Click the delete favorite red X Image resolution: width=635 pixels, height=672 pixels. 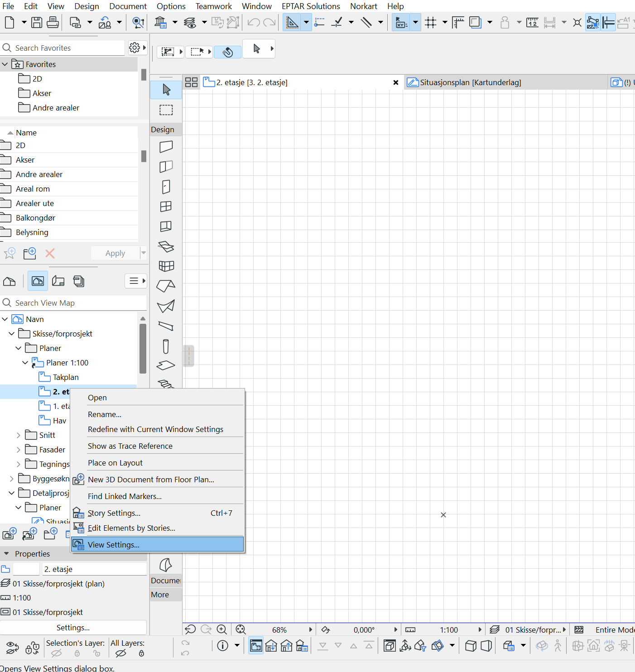[x=50, y=254]
